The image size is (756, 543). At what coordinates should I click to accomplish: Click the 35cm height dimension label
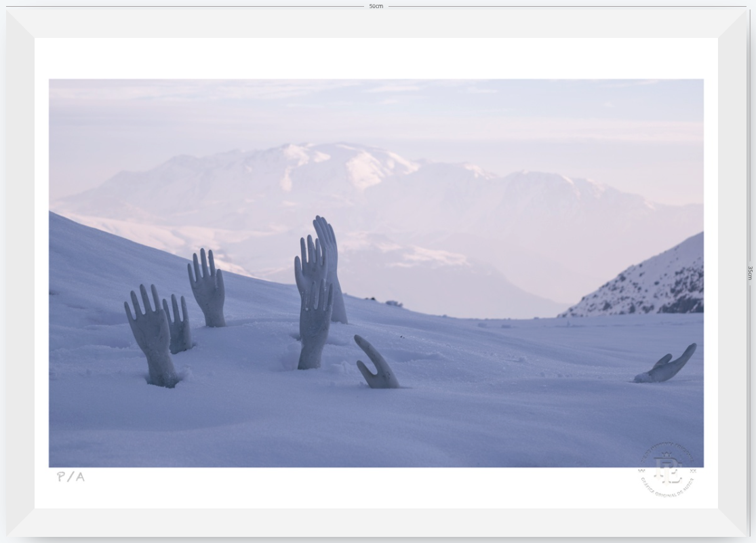[x=750, y=273]
